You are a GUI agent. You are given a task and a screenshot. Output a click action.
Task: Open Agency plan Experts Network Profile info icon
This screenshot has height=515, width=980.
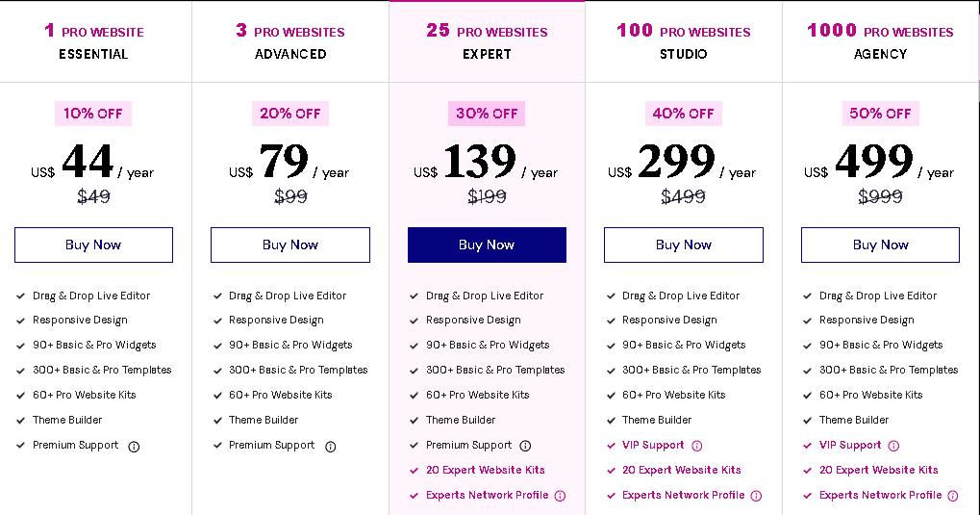tap(952, 496)
